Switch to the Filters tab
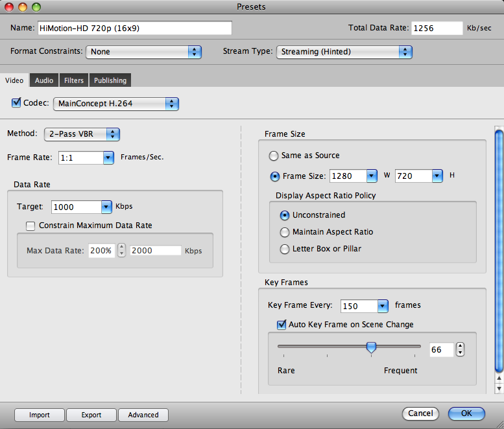Screen dimensions: 504x429 [x=74, y=80]
